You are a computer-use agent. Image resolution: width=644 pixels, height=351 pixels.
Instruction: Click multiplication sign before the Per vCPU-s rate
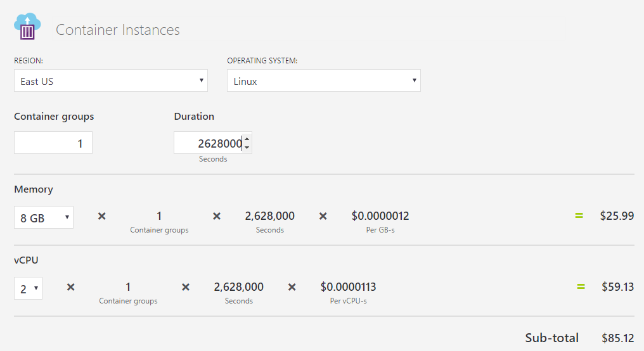pos(292,287)
